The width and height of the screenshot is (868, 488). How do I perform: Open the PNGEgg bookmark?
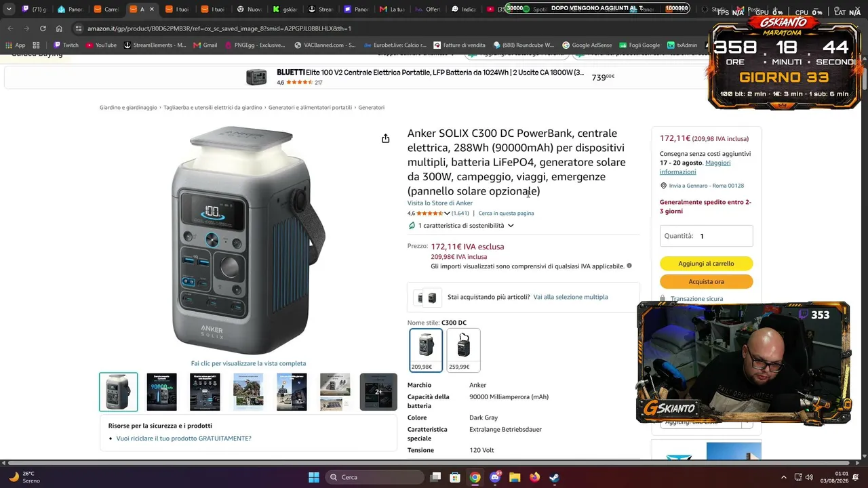pyautogui.click(x=255, y=45)
